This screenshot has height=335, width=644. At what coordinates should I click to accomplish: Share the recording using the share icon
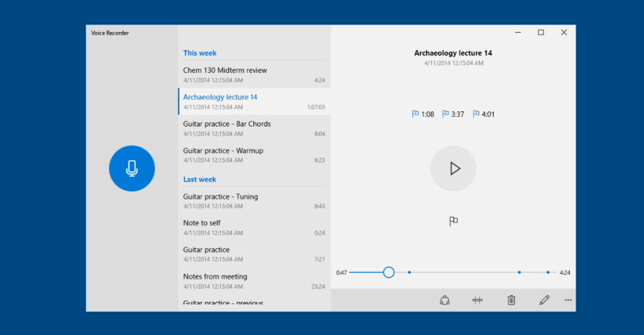pos(445,300)
